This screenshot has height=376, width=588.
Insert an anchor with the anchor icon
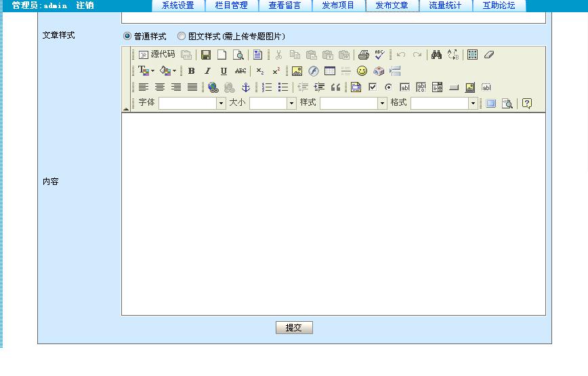[x=246, y=87]
